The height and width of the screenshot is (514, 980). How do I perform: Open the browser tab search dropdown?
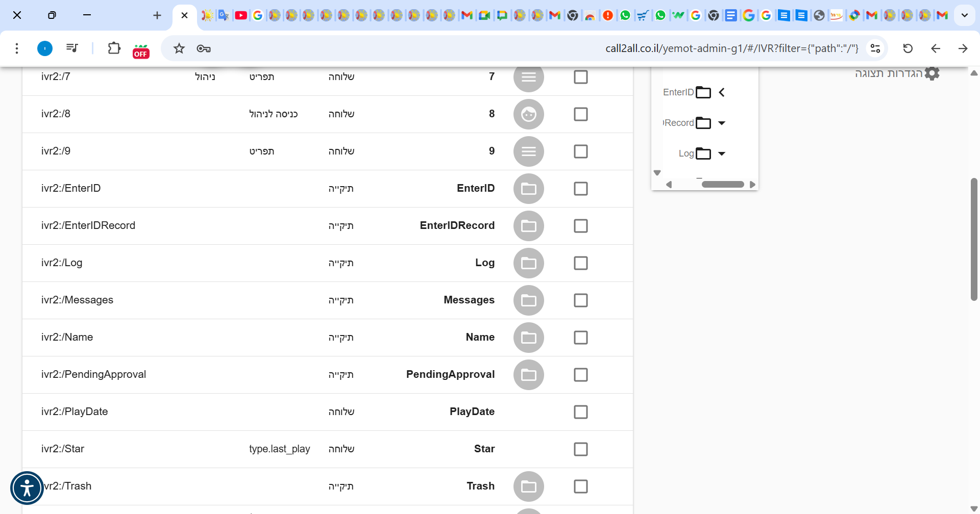click(x=964, y=15)
